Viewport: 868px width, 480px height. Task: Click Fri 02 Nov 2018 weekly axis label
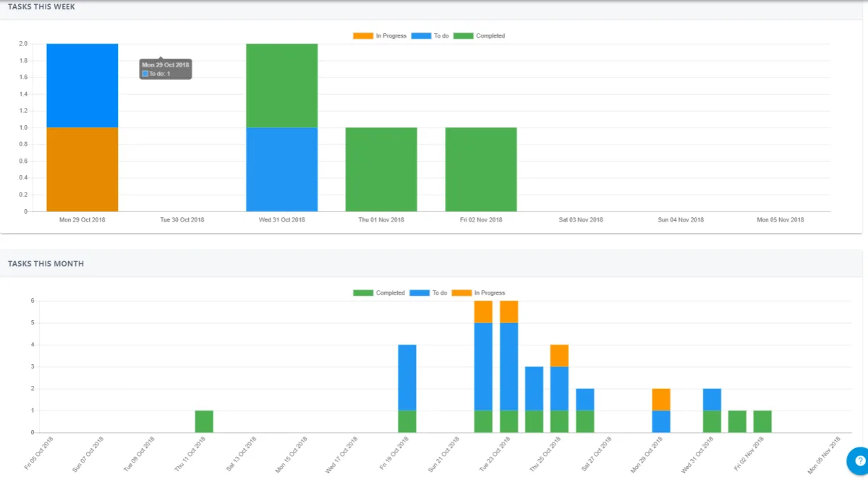(x=481, y=219)
